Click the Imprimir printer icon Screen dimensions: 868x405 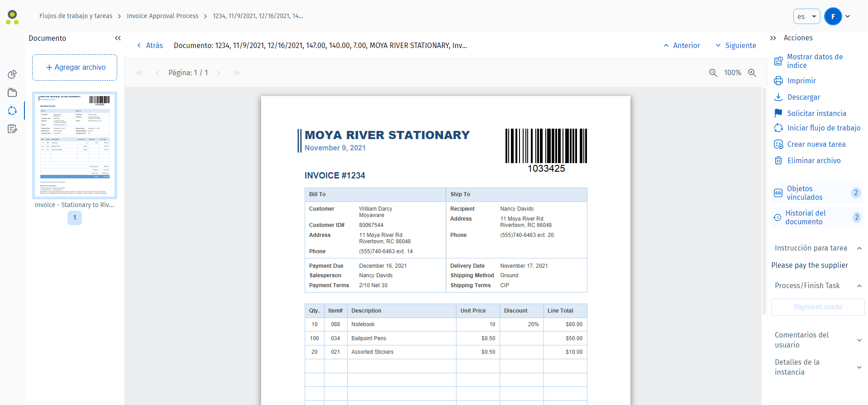pos(778,81)
